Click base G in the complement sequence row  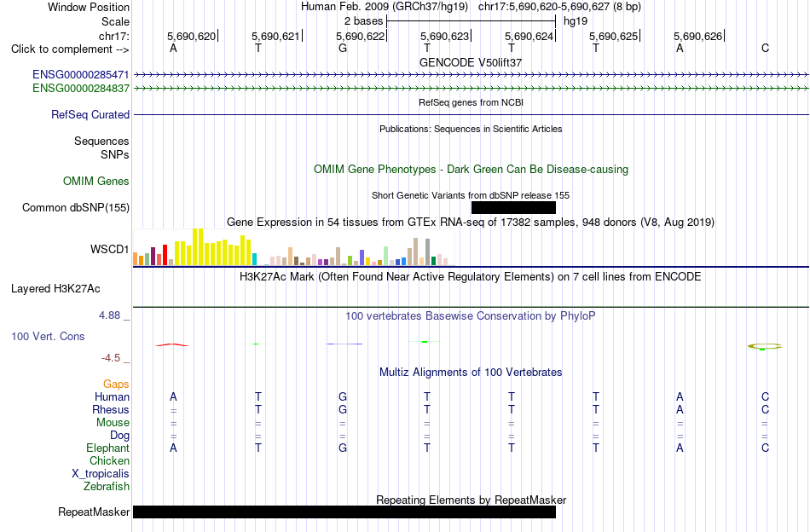[343, 49]
